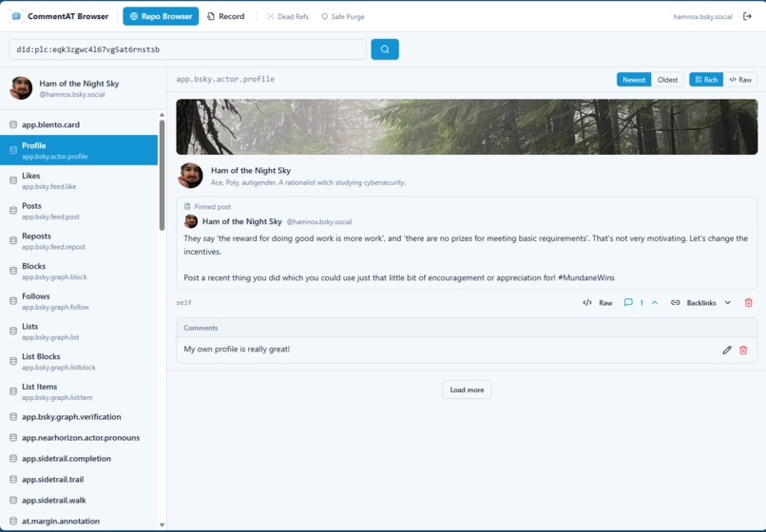Click the forest banner image
This screenshot has width=766, height=532.
[x=467, y=127]
